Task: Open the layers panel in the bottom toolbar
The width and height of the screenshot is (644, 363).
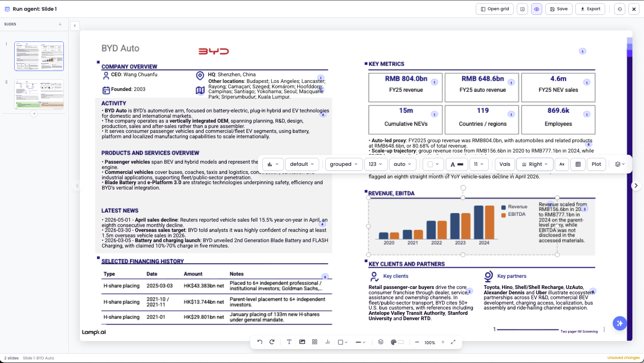Action: click(381, 342)
